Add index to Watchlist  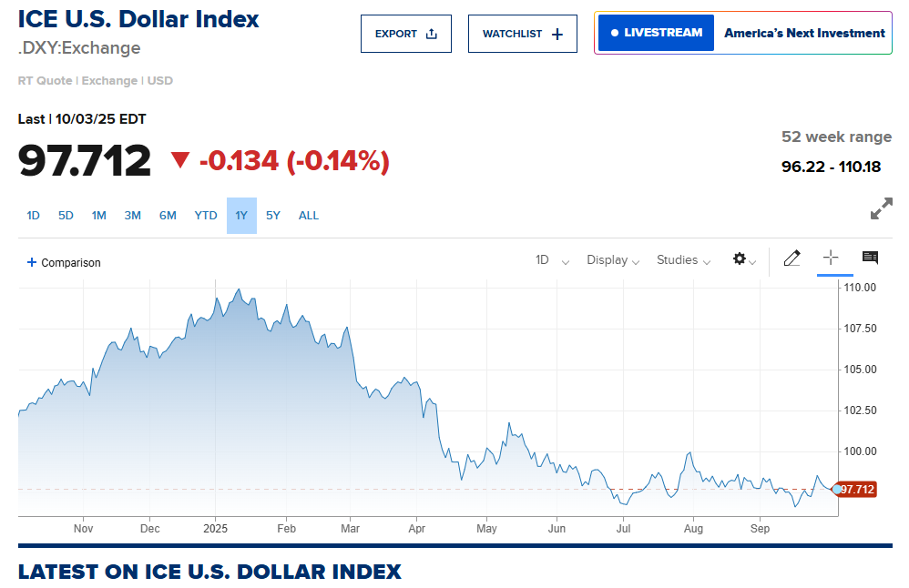(x=523, y=34)
